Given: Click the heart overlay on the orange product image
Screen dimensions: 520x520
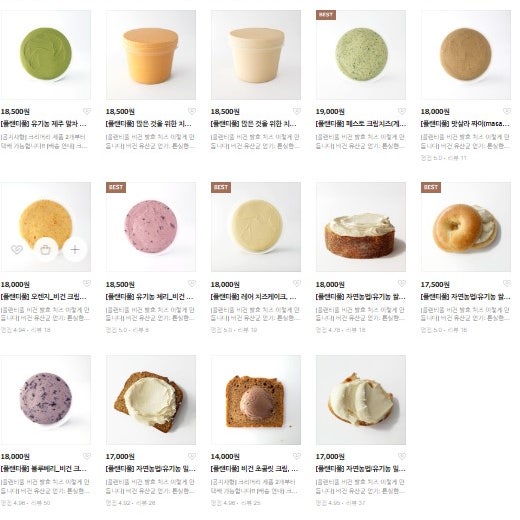Looking at the screenshot, I should pos(17,249).
